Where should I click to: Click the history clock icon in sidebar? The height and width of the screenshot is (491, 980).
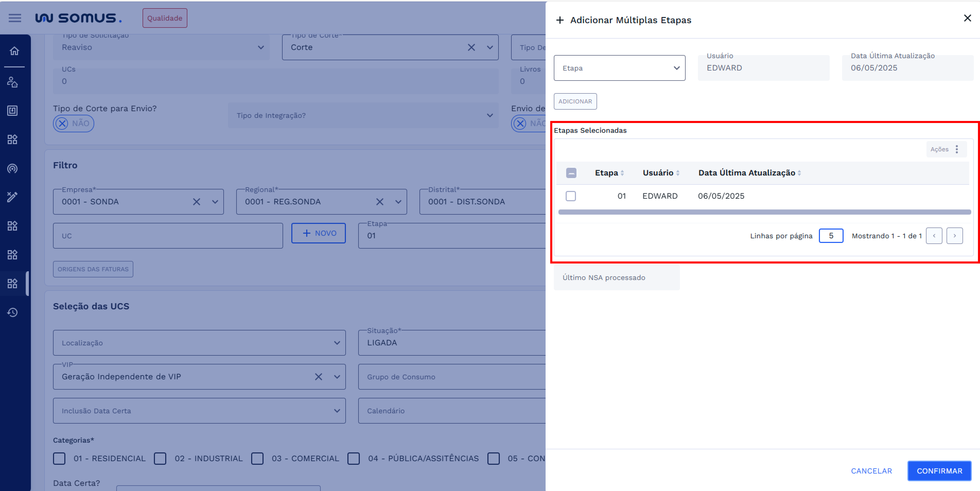[x=13, y=312]
